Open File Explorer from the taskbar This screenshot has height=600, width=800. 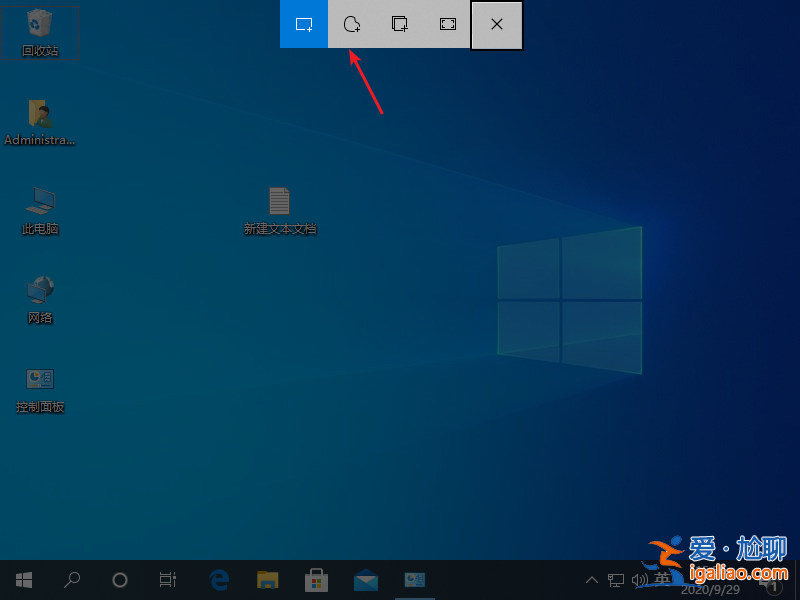point(267,579)
